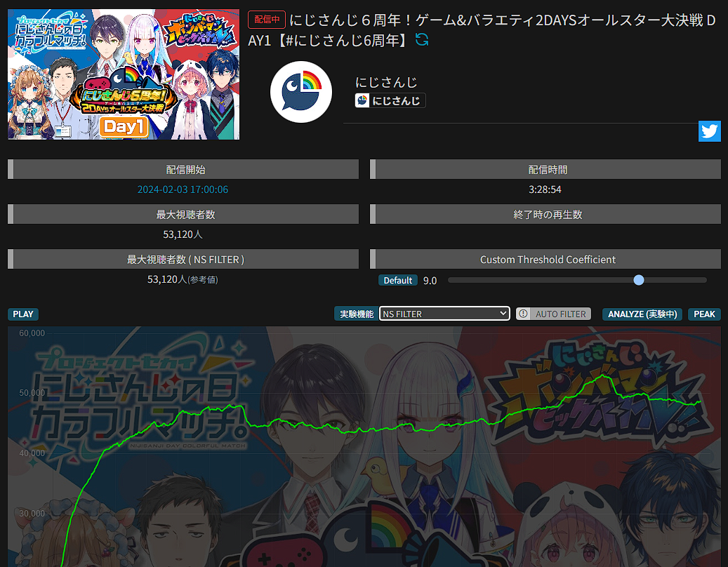This screenshot has width=728, height=567.
Task: Click the 終了時の再生数 header
Action: (545, 214)
